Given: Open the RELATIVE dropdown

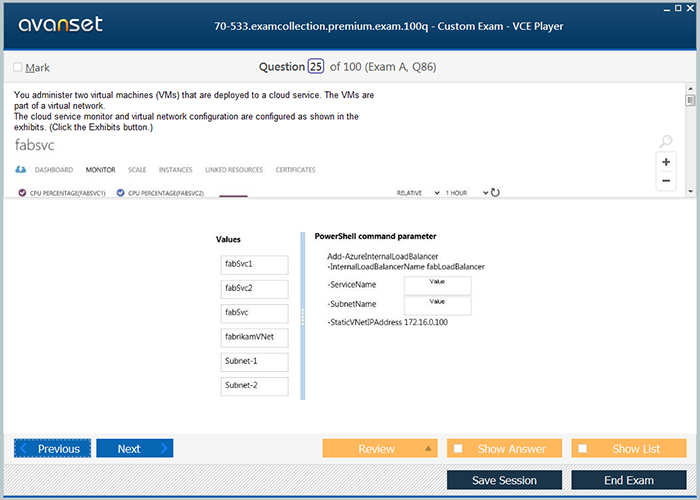Looking at the screenshot, I should click(418, 193).
